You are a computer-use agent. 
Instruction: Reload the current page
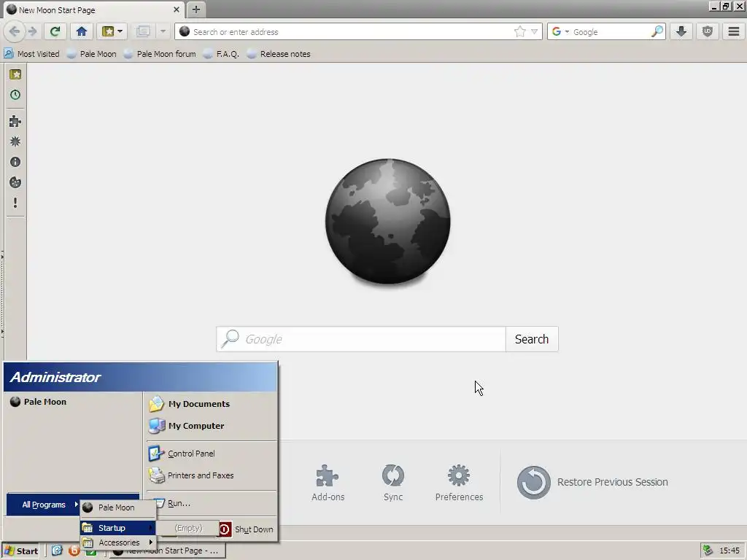55,32
